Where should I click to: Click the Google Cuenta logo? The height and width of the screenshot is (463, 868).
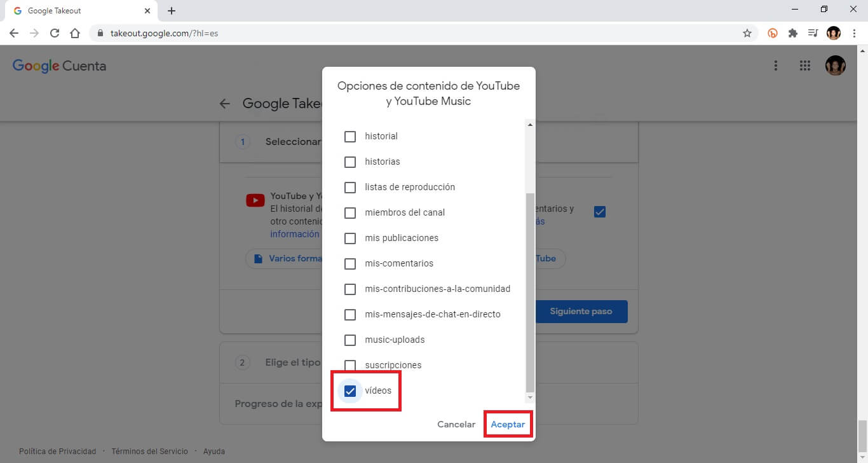(x=59, y=66)
